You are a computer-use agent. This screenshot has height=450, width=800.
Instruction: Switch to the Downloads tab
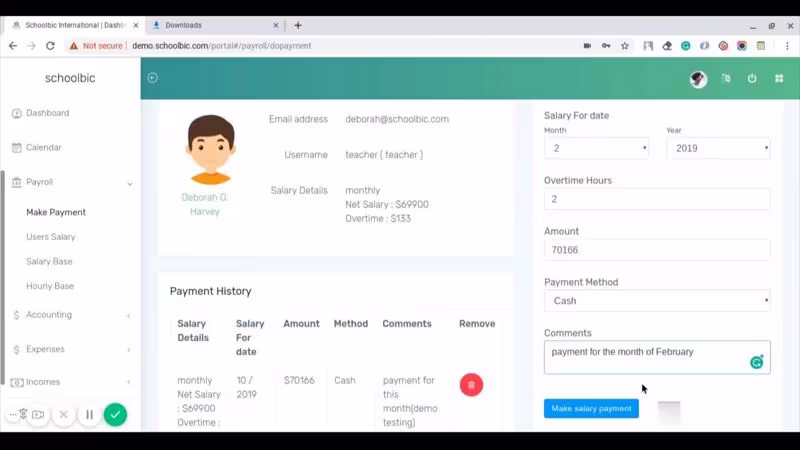tap(214, 25)
